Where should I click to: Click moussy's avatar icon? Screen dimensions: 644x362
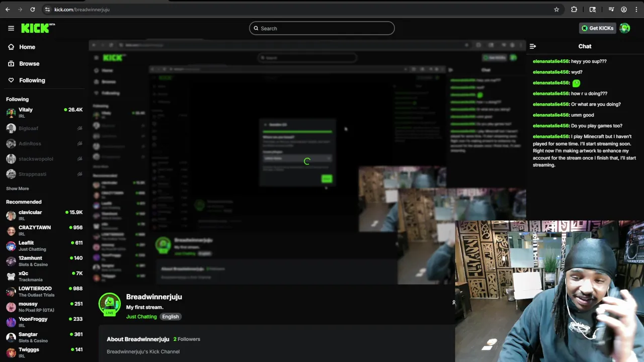11,307
